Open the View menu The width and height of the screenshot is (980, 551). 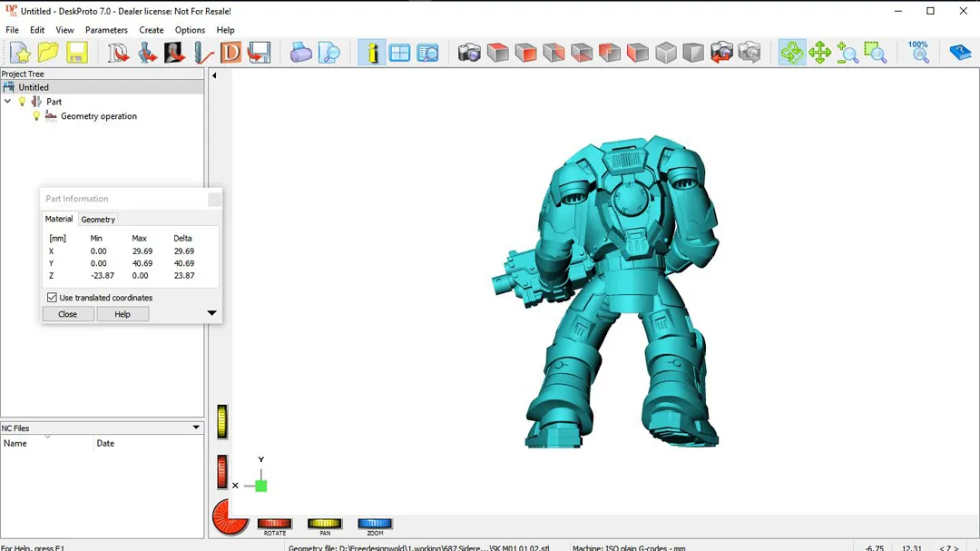point(64,30)
